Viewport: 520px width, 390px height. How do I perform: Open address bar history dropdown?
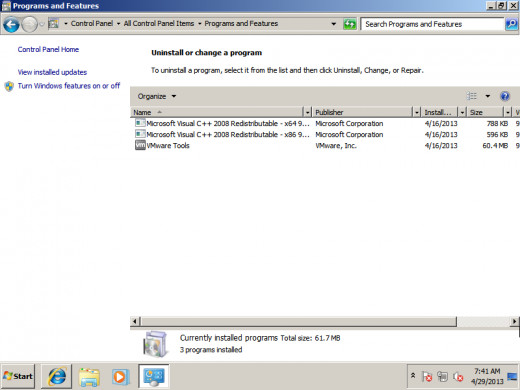(x=333, y=24)
